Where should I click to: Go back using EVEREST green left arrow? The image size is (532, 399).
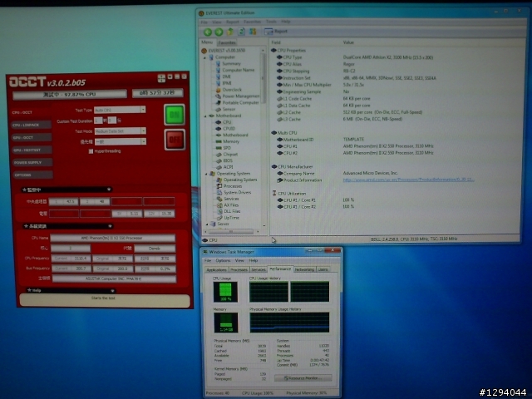point(208,32)
